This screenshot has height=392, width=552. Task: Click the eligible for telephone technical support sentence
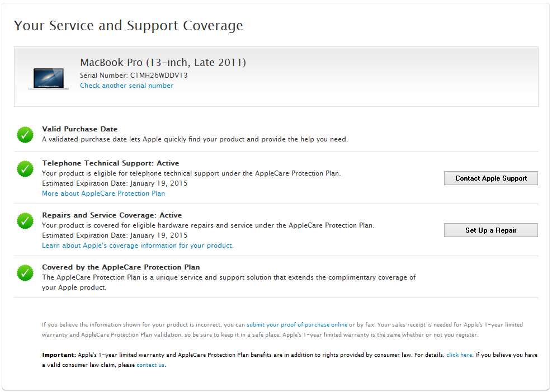(191, 173)
